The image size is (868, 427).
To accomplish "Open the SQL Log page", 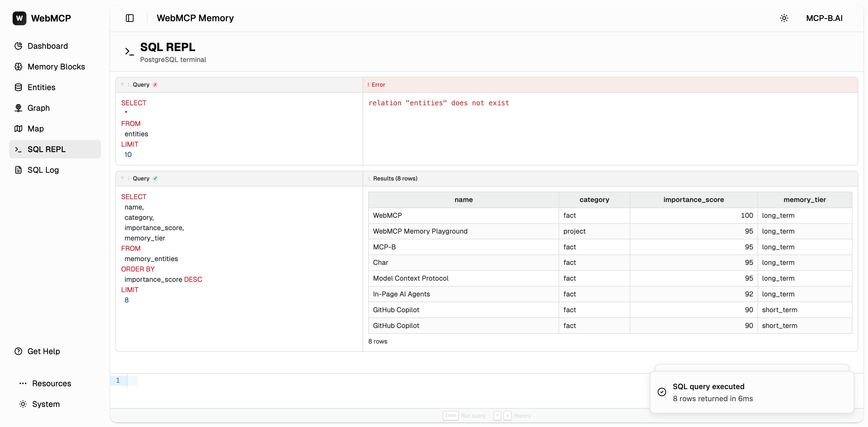I will point(55,170).
